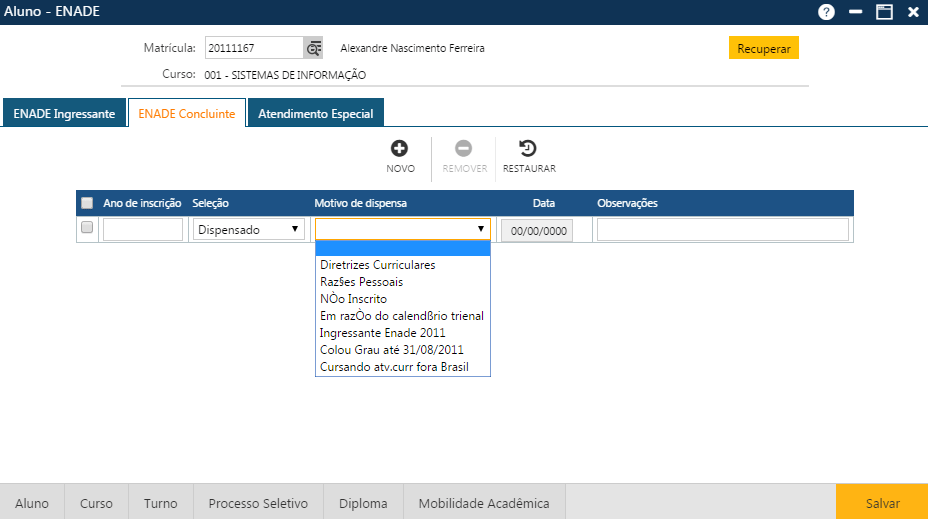Select the blank highlighted dropdown option

[403, 248]
